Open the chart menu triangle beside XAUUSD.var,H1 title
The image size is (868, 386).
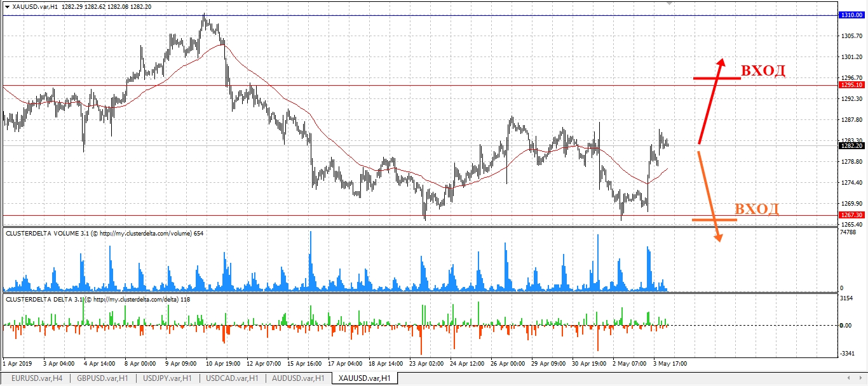pos(7,6)
